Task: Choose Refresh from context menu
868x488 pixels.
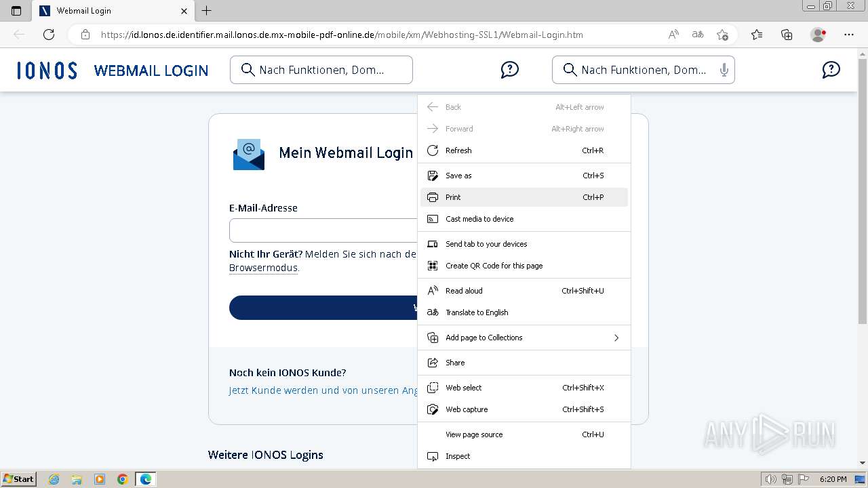Action: 524,150
